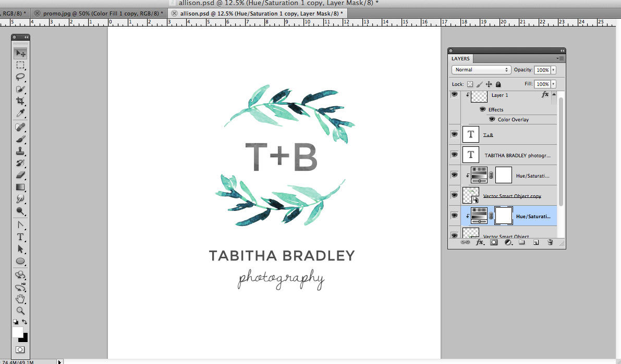621x364 pixels.
Task: Select the Dodge tool
Action: click(x=20, y=211)
